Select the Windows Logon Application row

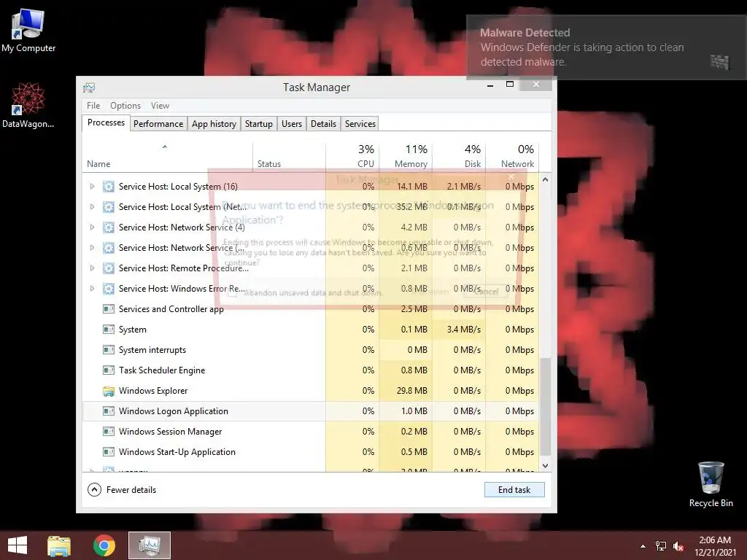311,411
